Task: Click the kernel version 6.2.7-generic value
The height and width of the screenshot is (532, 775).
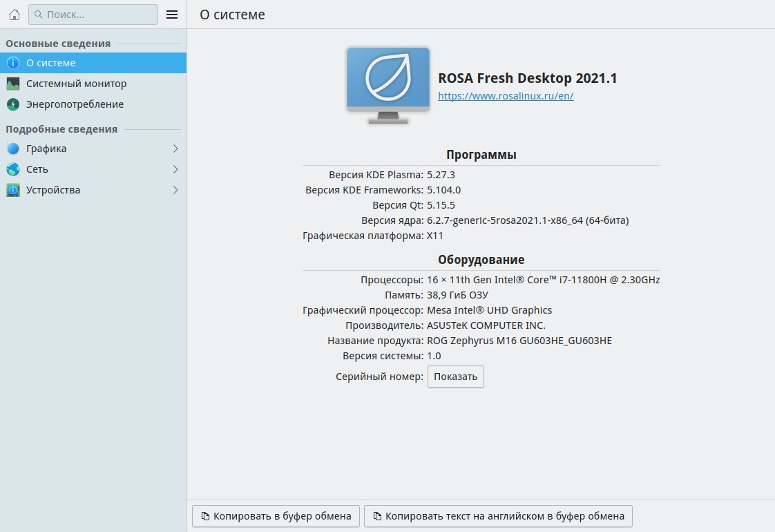Action: click(x=528, y=220)
